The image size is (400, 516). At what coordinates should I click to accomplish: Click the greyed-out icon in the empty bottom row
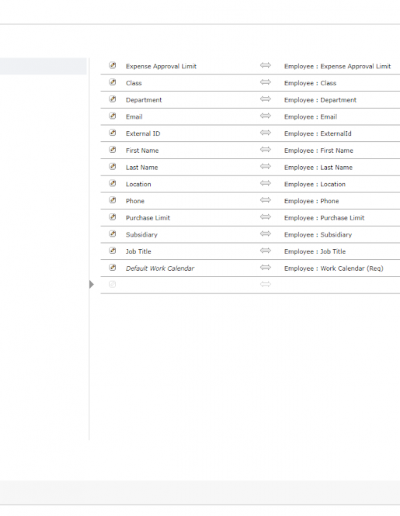pos(113,284)
